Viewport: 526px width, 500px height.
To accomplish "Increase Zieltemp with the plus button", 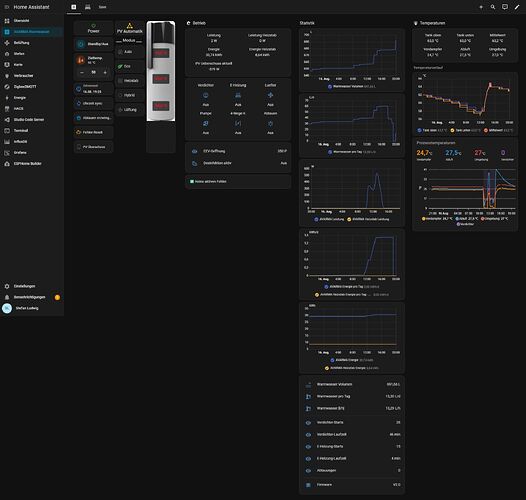I will (x=105, y=72).
